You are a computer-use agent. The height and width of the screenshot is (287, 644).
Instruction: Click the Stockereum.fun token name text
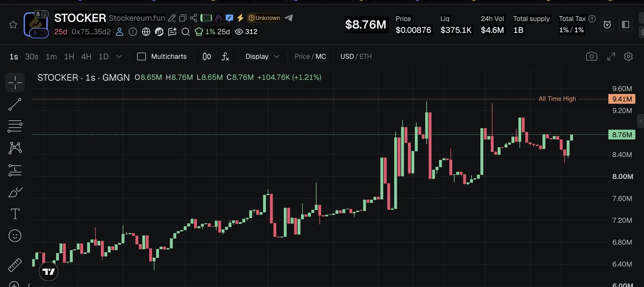(x=136, y=18)
